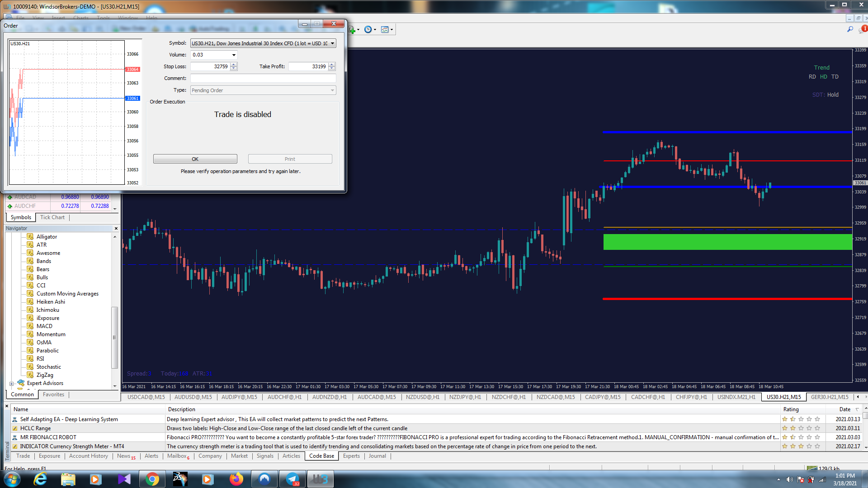Switch to the Tick Chart tab
This screenshot has width=868, height=488.
52,217
